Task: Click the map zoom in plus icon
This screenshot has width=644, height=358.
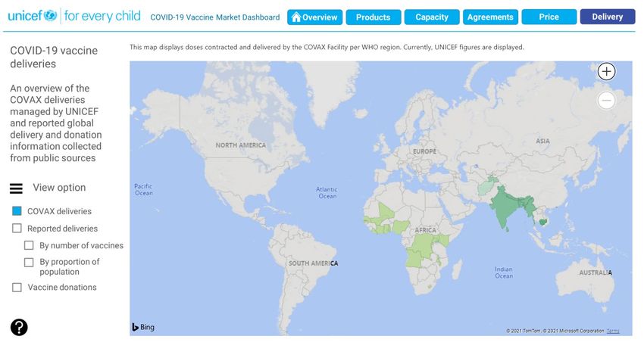Action: click(x=606, y=71)
